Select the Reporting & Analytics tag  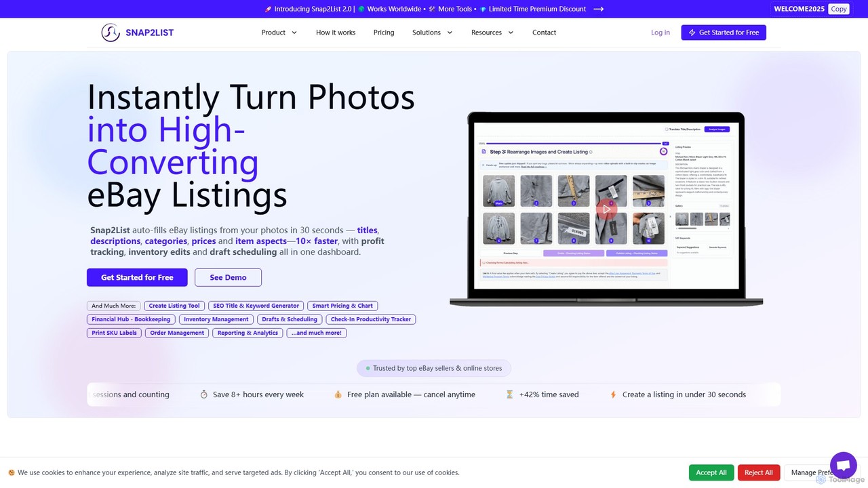click(248, 333)
